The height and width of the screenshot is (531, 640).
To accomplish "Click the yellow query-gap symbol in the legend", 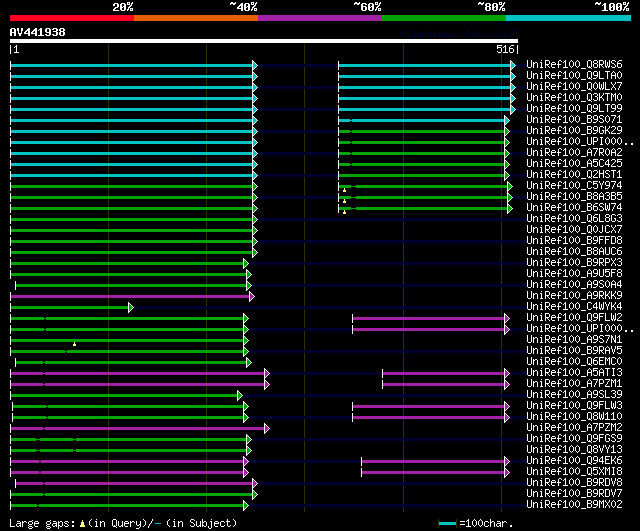I will 82,523.
